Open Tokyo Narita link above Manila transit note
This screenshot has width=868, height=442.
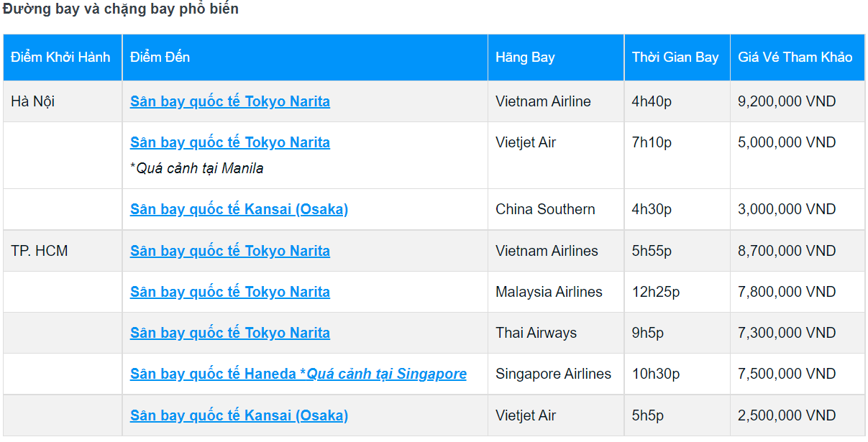pyautogui.click(x=229, y=142)
